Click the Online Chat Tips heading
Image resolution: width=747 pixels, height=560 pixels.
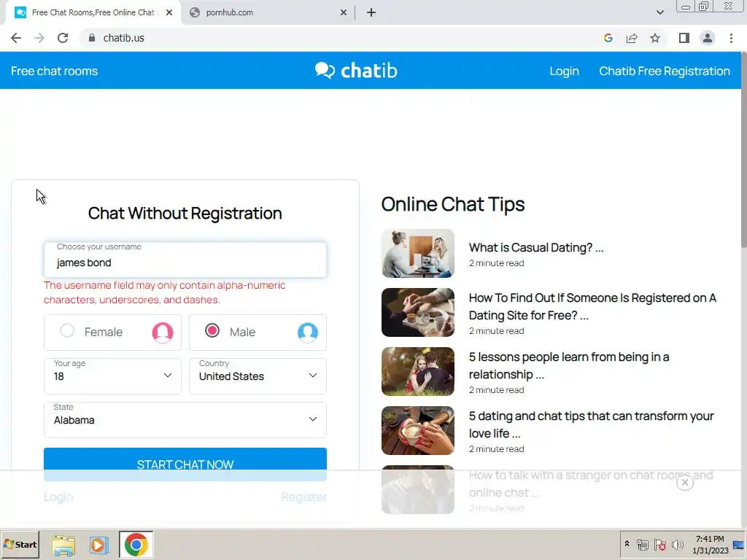pos(452,204)
